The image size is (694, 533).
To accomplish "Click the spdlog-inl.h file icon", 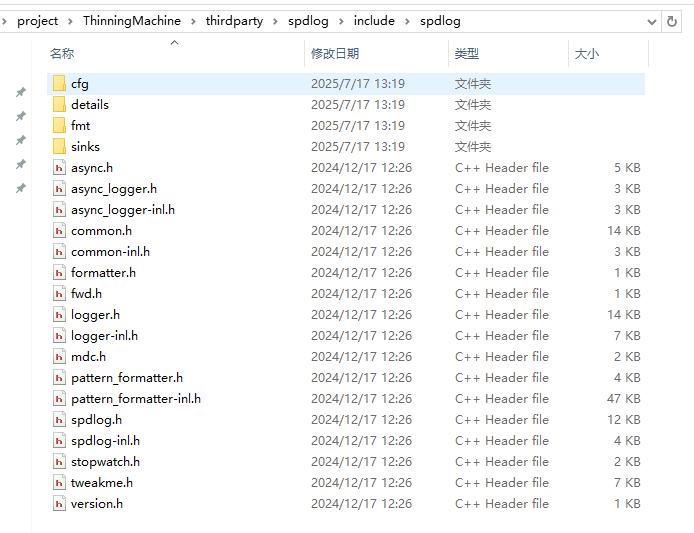I will (x=59, y=440).
